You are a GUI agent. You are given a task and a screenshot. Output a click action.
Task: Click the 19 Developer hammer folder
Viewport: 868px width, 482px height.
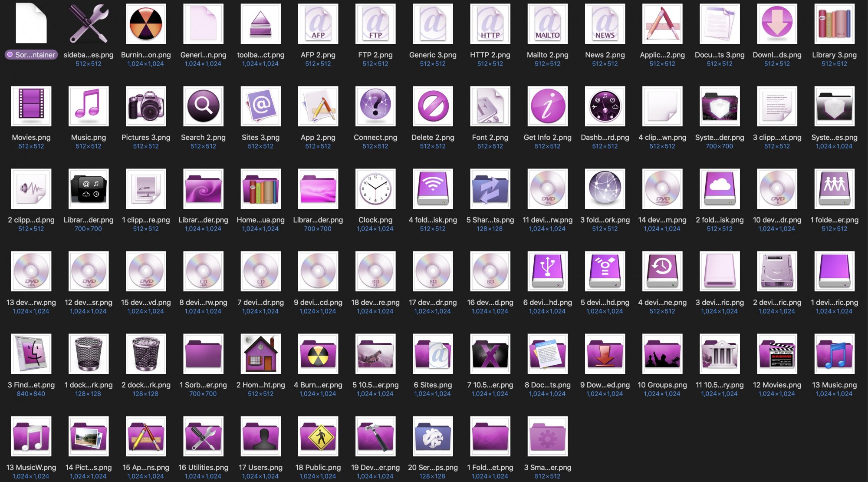tap(375, 436)
